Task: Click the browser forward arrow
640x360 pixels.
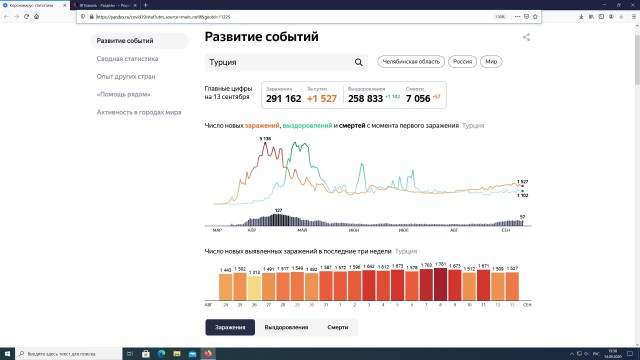Action: click(16, 17)
